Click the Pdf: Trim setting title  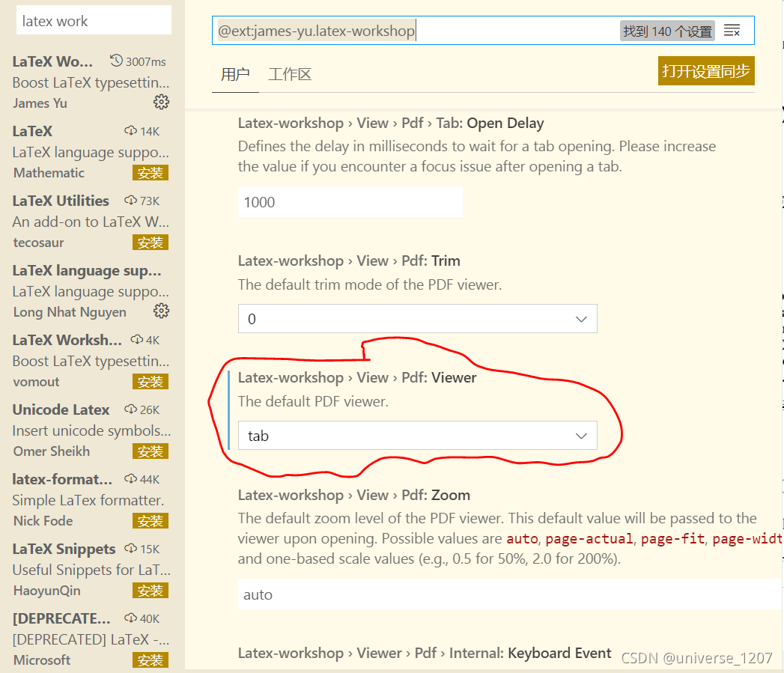click(349, 261)
